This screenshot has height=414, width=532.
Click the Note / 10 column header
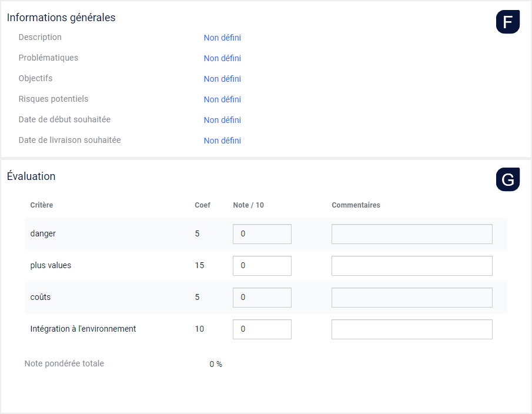pos(248,205)
